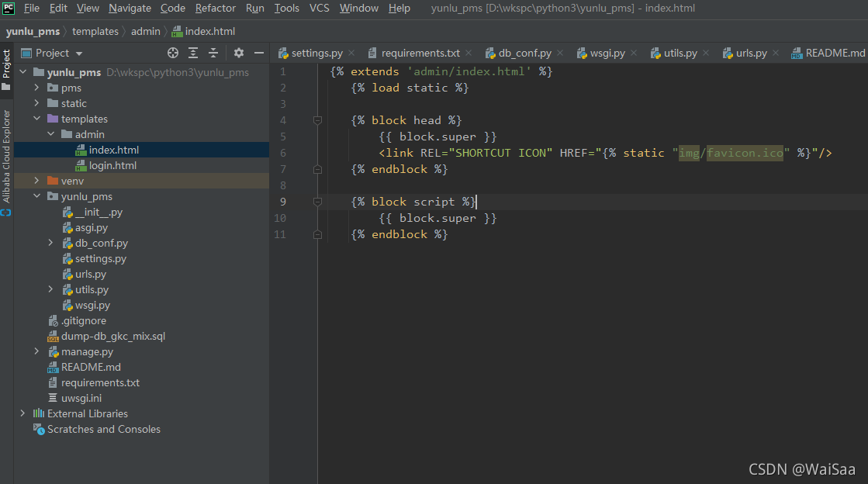Screen dimensions: 868x484
Task: Click the templates breadcrumb in navigation bar
Action: (x=95, y=32)
